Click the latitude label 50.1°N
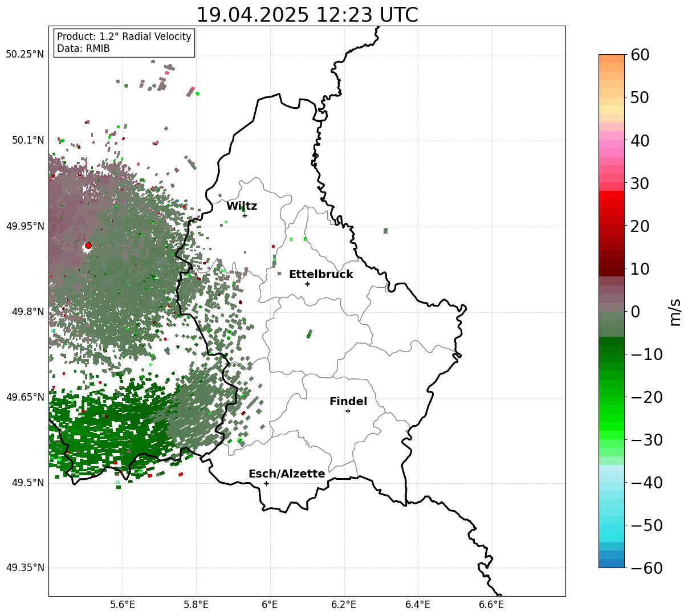This screenshot has width=688, height=616. tap(27, 140)
